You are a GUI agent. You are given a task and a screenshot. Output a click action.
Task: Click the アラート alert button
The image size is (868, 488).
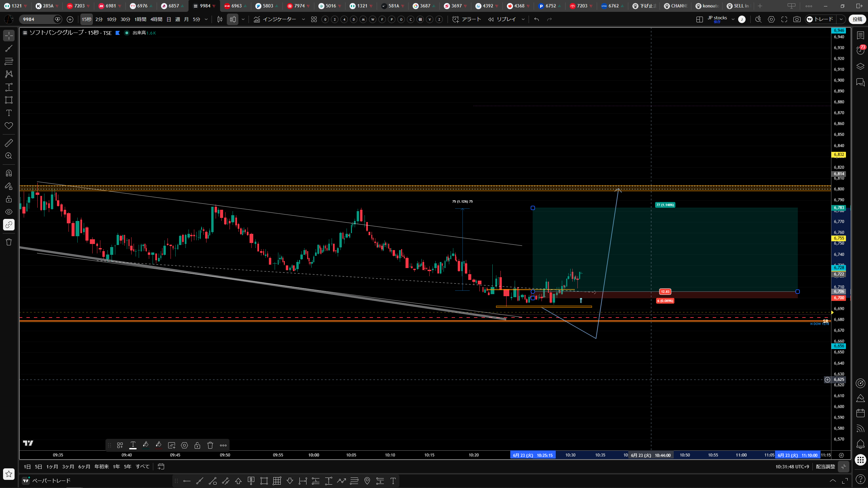pyautogui.click(x=467, y=19)
